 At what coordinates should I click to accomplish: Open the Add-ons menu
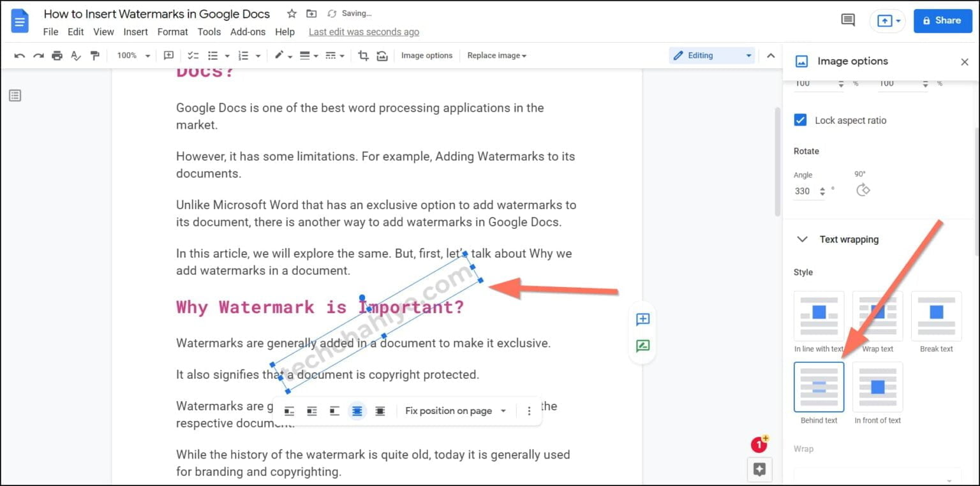click(x=248, y=31)
